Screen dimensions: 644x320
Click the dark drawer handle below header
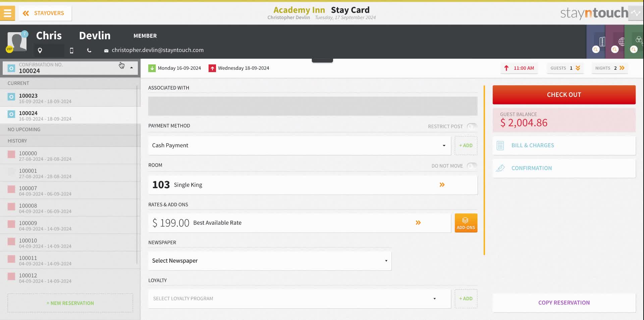pos(322,60)
